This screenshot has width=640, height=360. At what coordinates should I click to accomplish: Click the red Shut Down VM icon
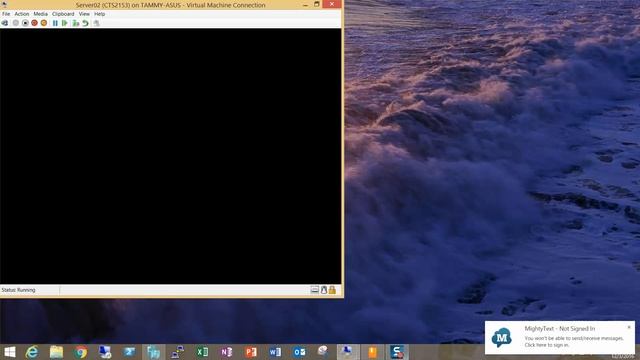[x=34, y=23]
